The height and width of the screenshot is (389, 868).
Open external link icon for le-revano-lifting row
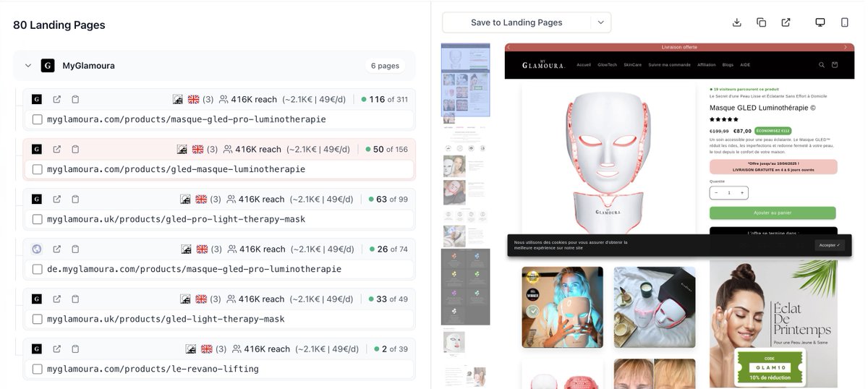[57, 349]
